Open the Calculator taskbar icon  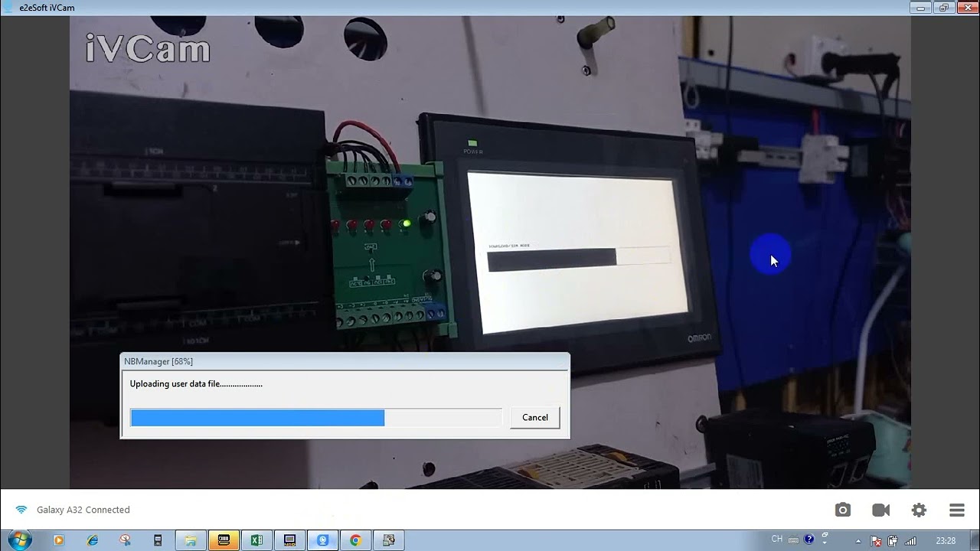coord(158,540)
